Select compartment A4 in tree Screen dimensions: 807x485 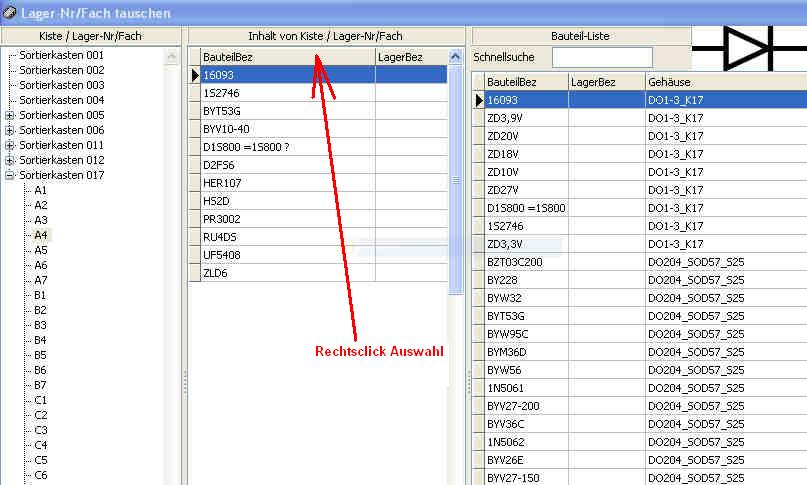click(x=41, y=235)
